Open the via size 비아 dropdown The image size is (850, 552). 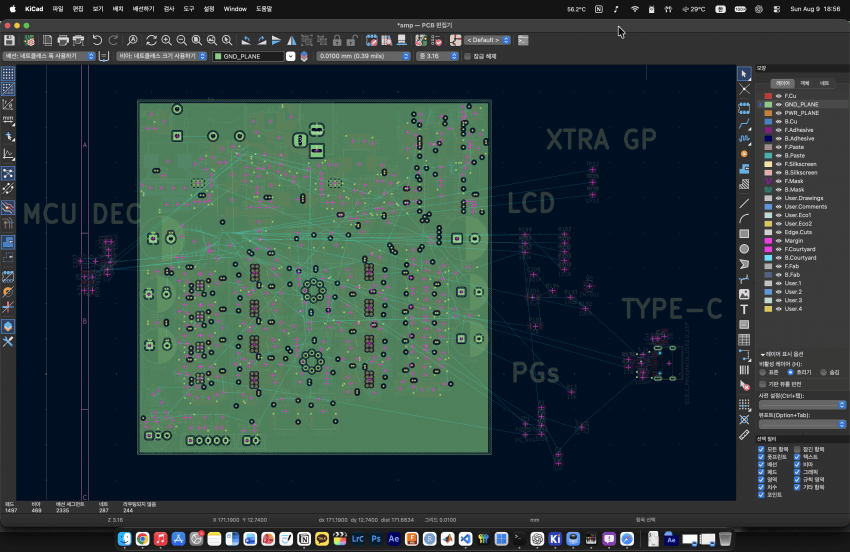162,56
